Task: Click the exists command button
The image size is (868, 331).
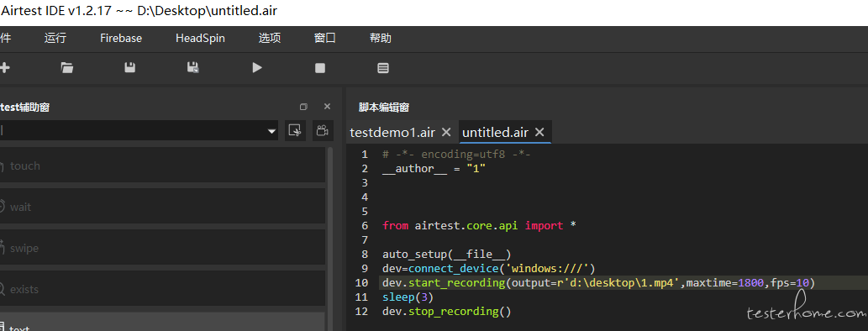Action: pos(161,288)
